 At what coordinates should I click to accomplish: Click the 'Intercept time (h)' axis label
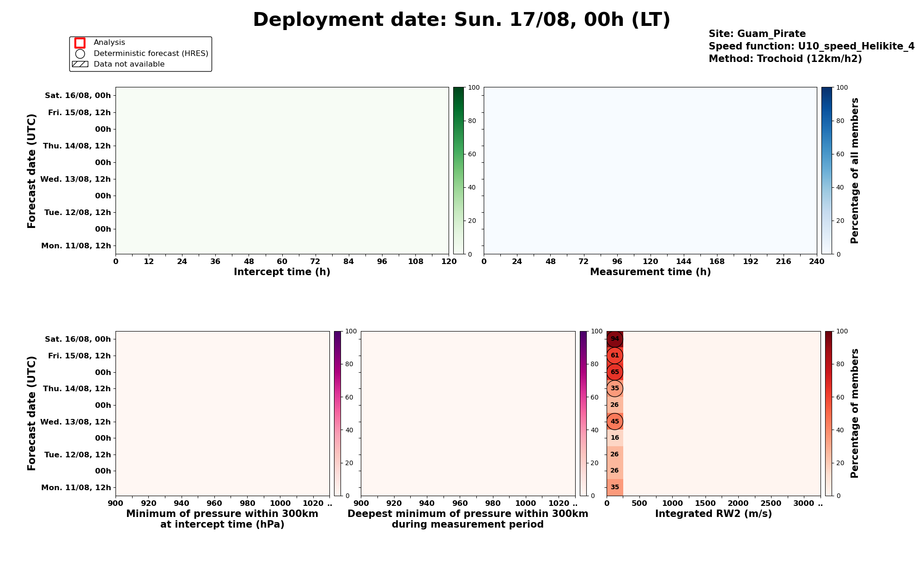pos(282,272)
